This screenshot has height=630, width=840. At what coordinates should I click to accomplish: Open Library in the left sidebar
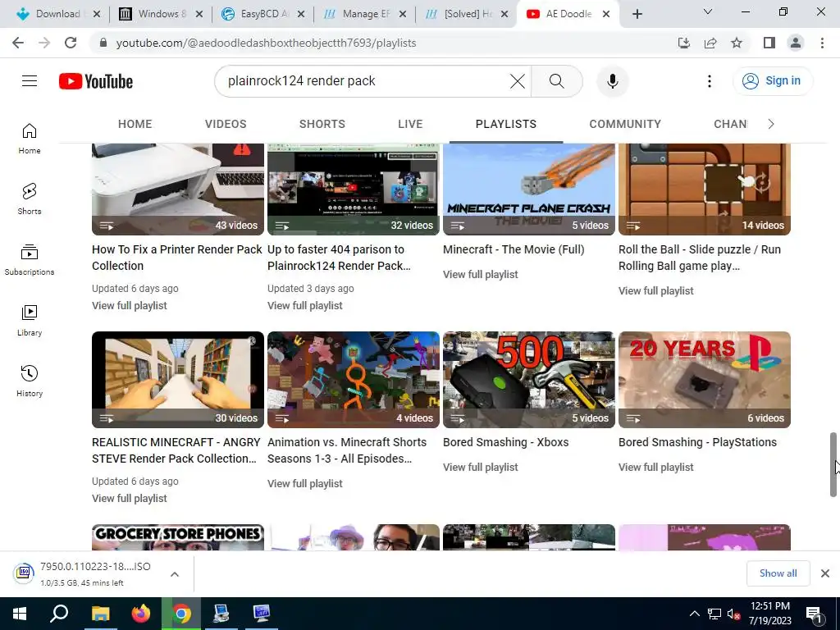(x=30, y=321)
